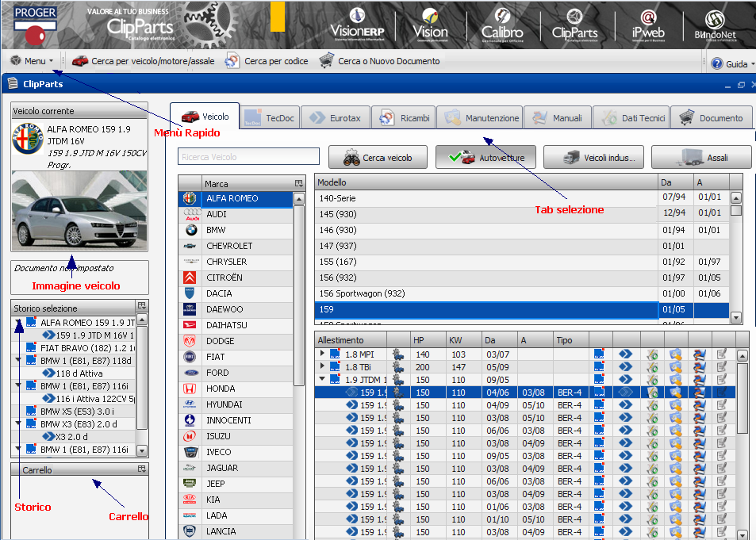
Task: Click the Dodge logo in the Marca list
Action: [x=190, y=341]
